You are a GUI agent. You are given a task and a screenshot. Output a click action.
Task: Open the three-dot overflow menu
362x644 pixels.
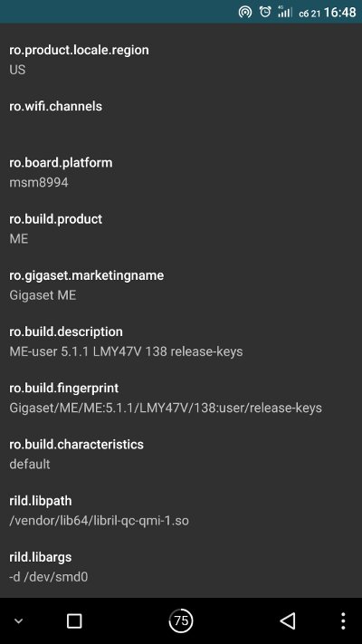point(343,621)
